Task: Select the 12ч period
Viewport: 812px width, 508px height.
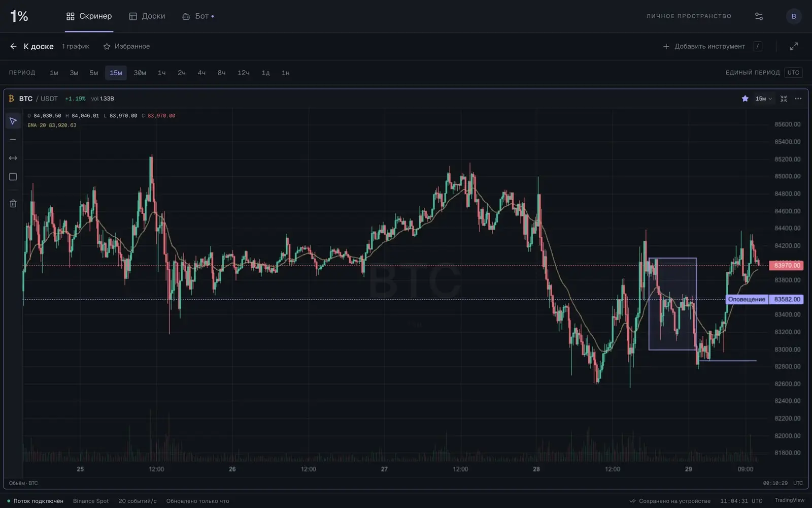Action: click(x=244, y=73)
